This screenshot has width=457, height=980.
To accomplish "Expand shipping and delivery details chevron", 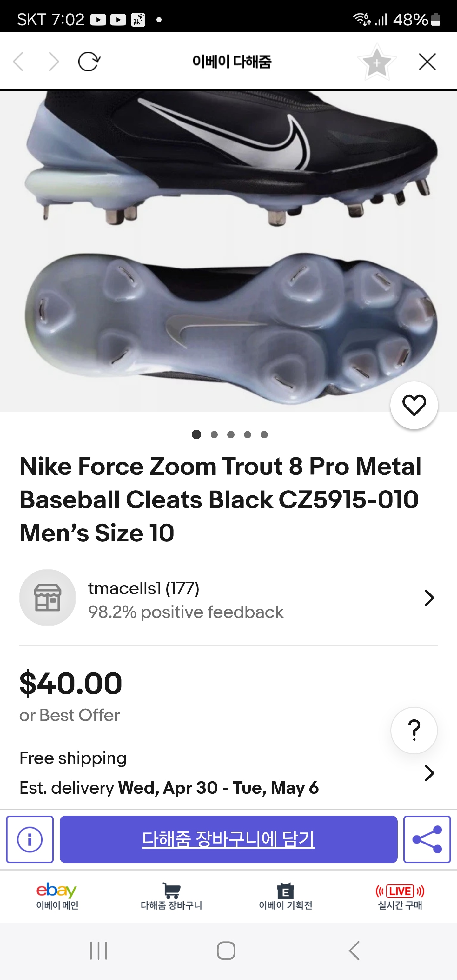I will pos(429,773).
